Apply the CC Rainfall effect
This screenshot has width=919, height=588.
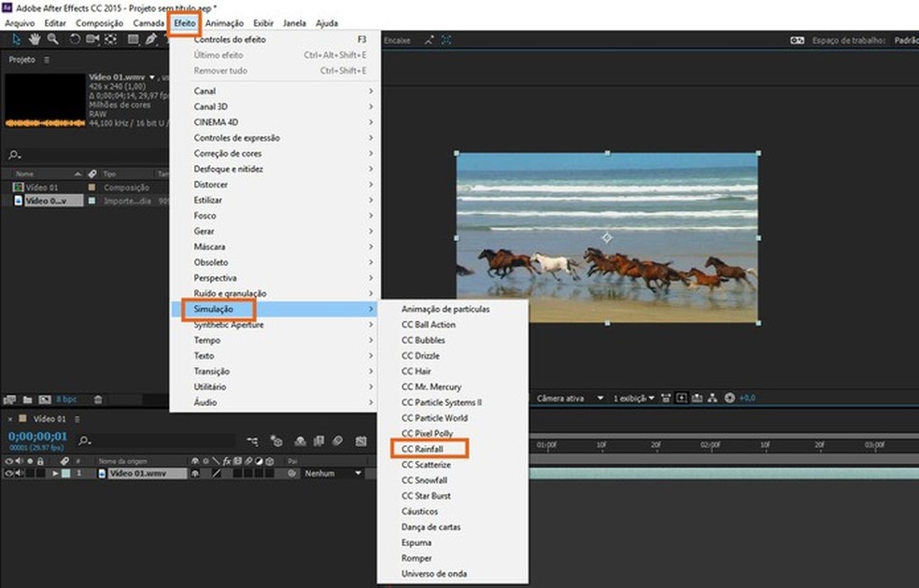coord(423,449)
